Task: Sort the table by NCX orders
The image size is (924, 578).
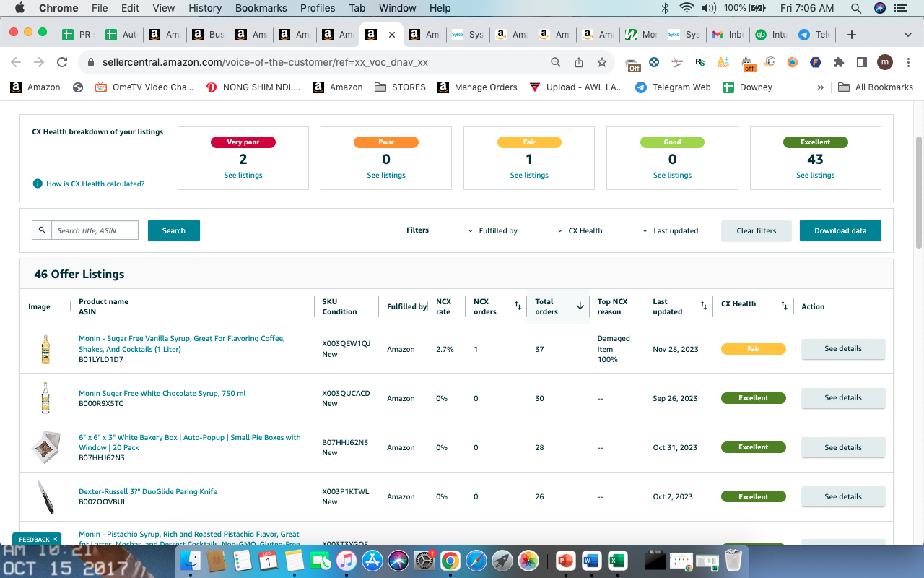Action: (x=518, y=306)
